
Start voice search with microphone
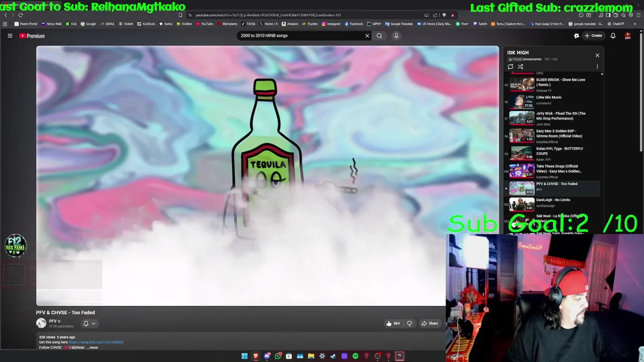point(396,36)
